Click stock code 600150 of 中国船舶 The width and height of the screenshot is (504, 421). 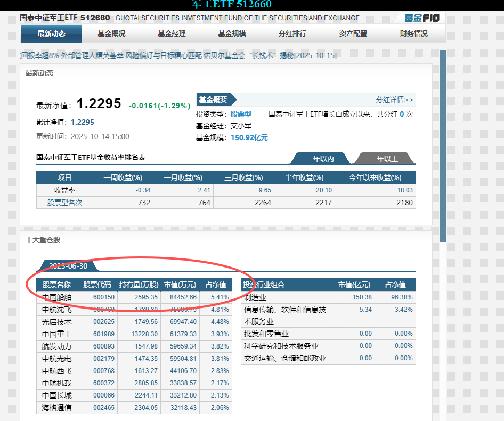pos(103,297)
